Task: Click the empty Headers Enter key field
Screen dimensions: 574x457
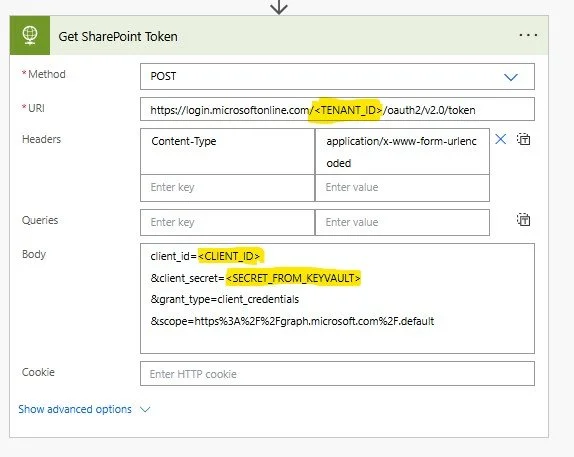Action: 227,187
